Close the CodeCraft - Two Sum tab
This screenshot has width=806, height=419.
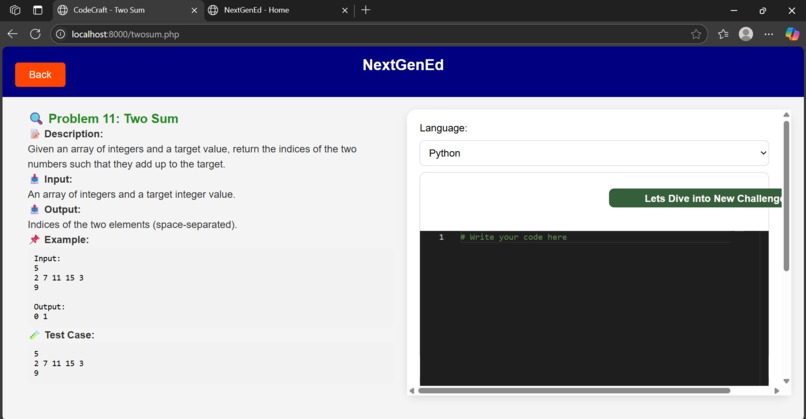[194, 10]
